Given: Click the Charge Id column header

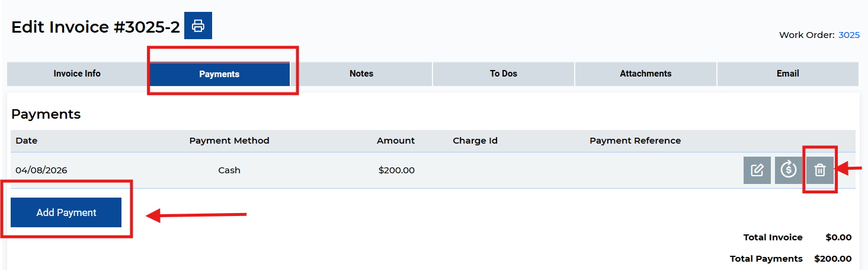Looking at the screenshot, I should pos(475,141).
